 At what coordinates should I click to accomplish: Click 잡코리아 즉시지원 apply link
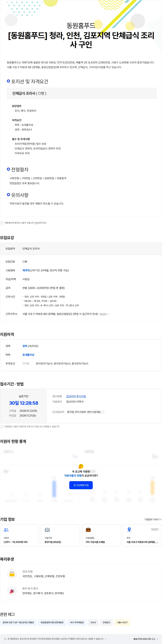coord(76,396)
